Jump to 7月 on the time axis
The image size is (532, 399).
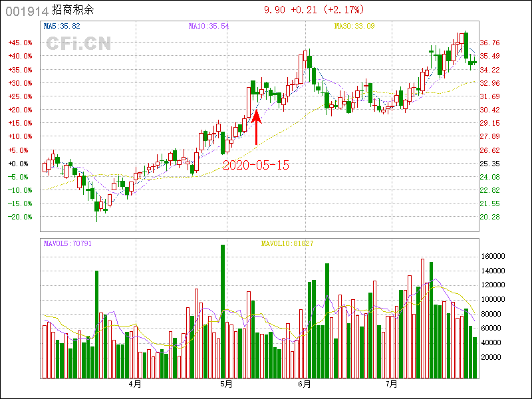392,384
